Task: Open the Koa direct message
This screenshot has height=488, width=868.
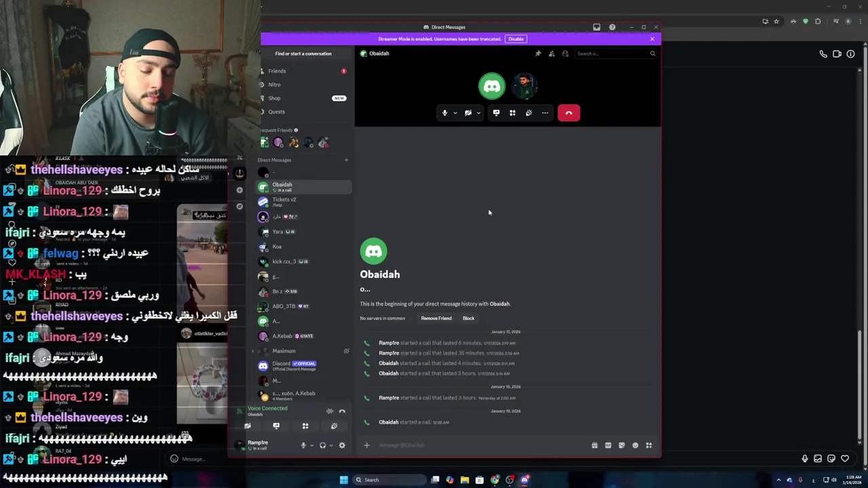Action: tap(304, 247)
